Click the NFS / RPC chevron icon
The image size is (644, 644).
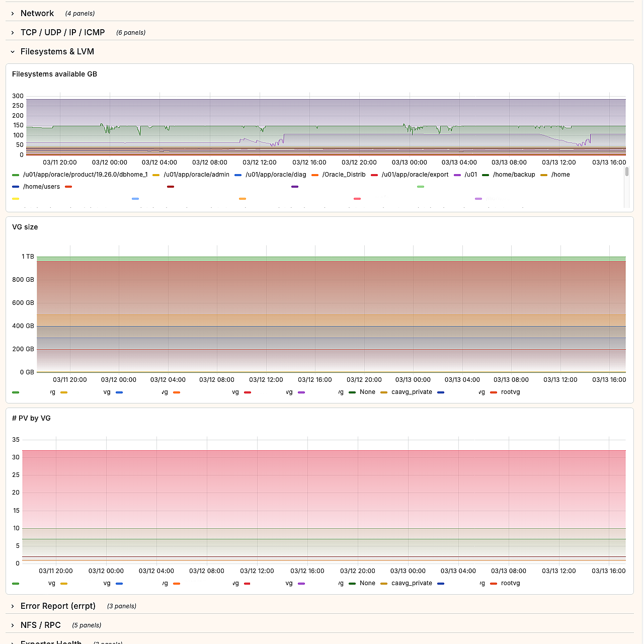tap(13, 625)
